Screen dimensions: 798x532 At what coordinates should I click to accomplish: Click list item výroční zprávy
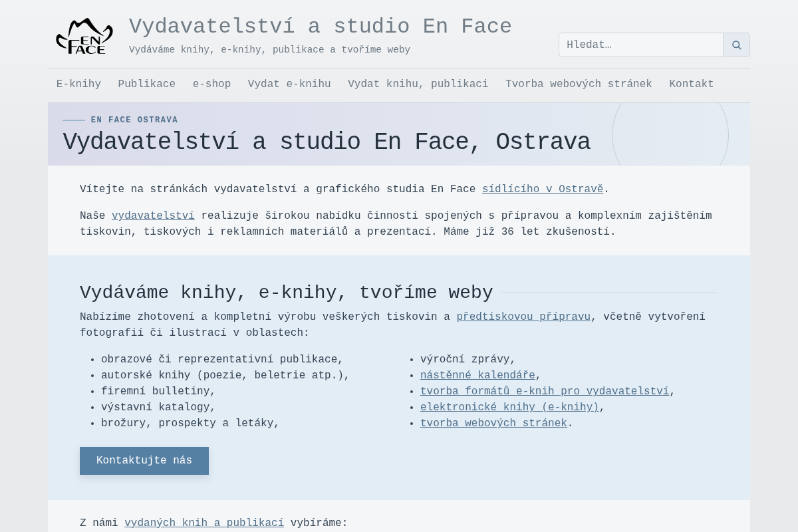(468, 360)
